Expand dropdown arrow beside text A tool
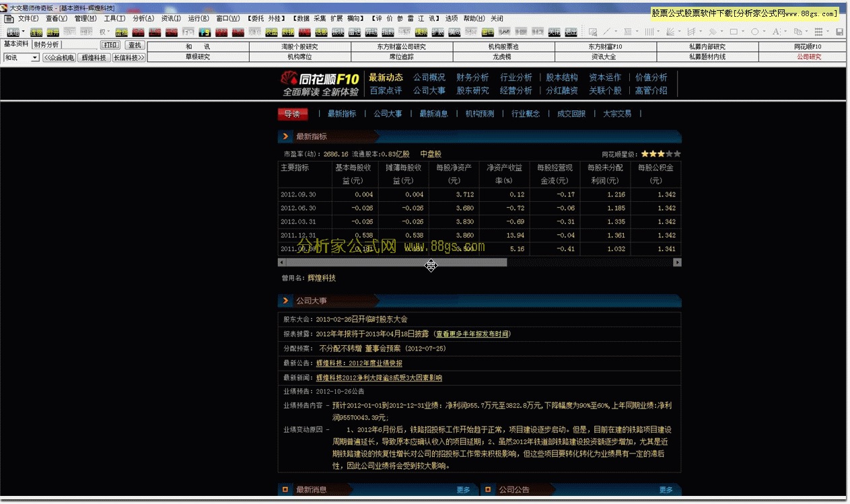Screen dimensions: 850x504 tap(785, 32)
